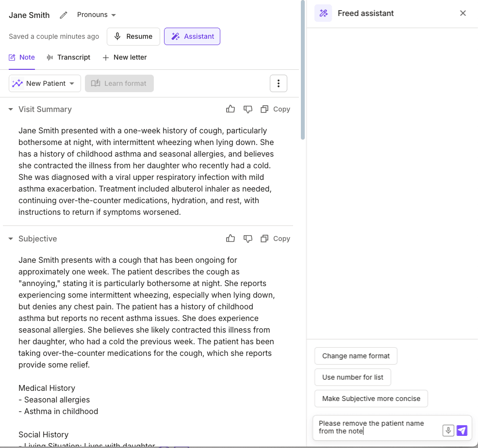Open the Pronouns dropdown

point(97,15)
